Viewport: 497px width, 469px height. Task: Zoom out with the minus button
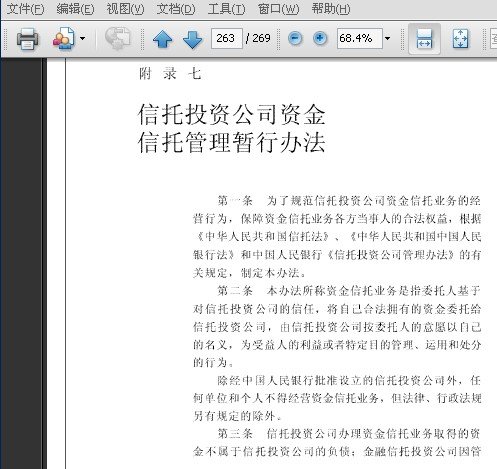click(295, 38)
